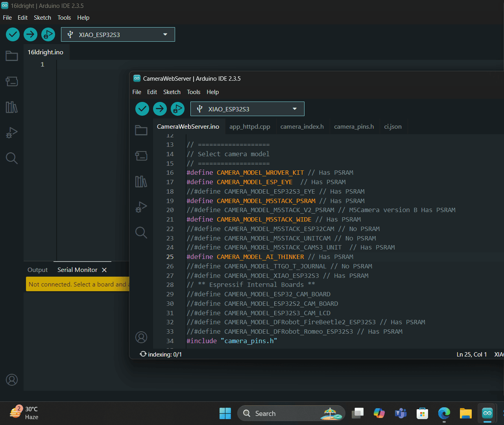The height and width of the screenshot is (425, 504).
Task: Switch to Output tab in bottom panel
Action: 38,270
